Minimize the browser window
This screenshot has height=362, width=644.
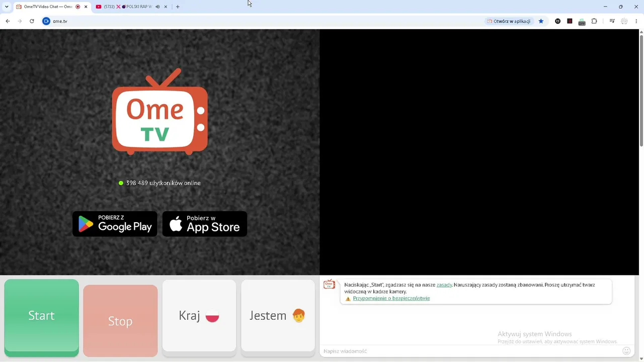(605, 7)
